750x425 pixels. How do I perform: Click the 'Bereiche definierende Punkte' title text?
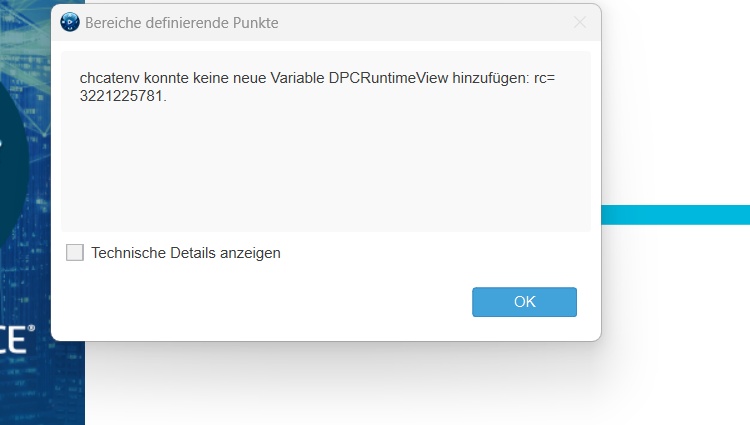[x=182, y=22]
